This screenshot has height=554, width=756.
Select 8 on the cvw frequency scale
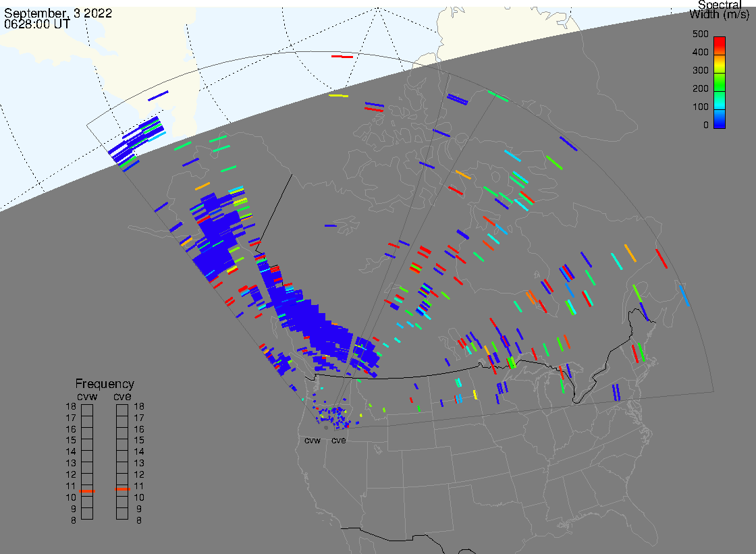[74, 521]
